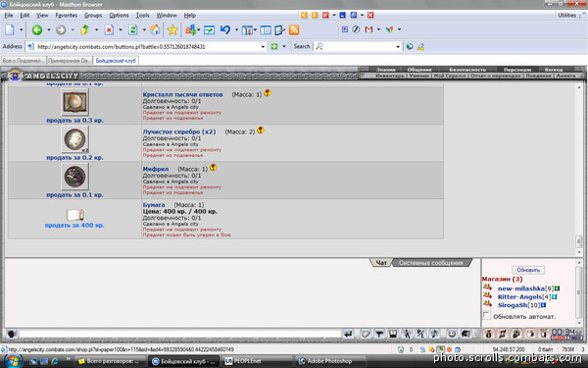The height and width of the screenshot is (368, 588).
Task: Open the 'Кристалл тысячи ответов' item link
Action: pos(182,94)
